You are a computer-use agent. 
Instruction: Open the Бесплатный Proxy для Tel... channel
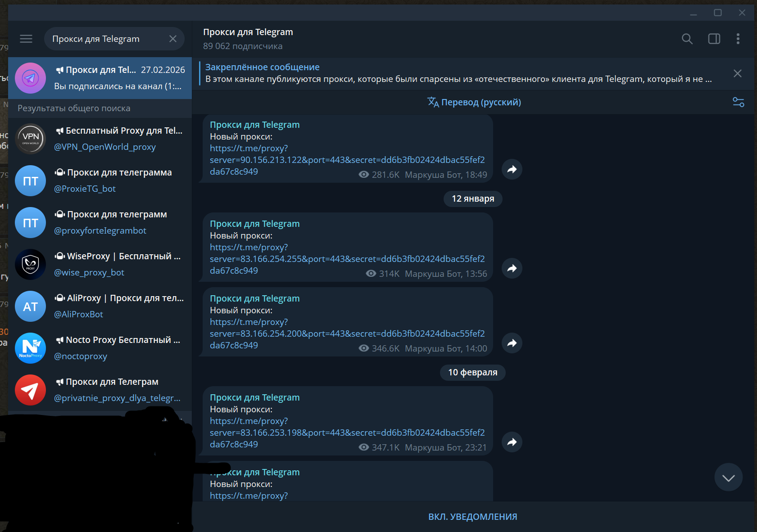[x=100, y=139]
